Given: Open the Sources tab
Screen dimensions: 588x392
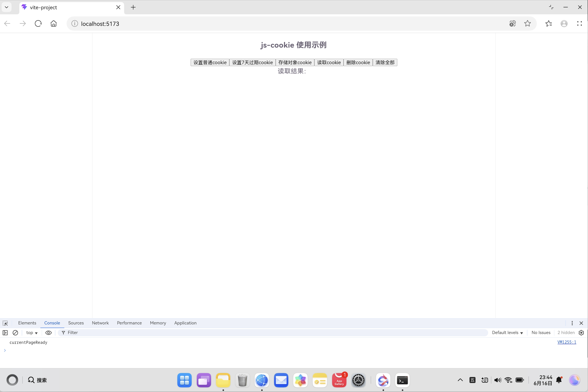Looking at the screenshot, I should click(x=76, y=323).
